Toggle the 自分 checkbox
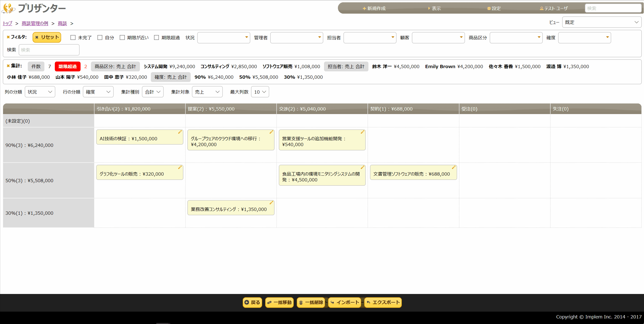 (100, 38)
